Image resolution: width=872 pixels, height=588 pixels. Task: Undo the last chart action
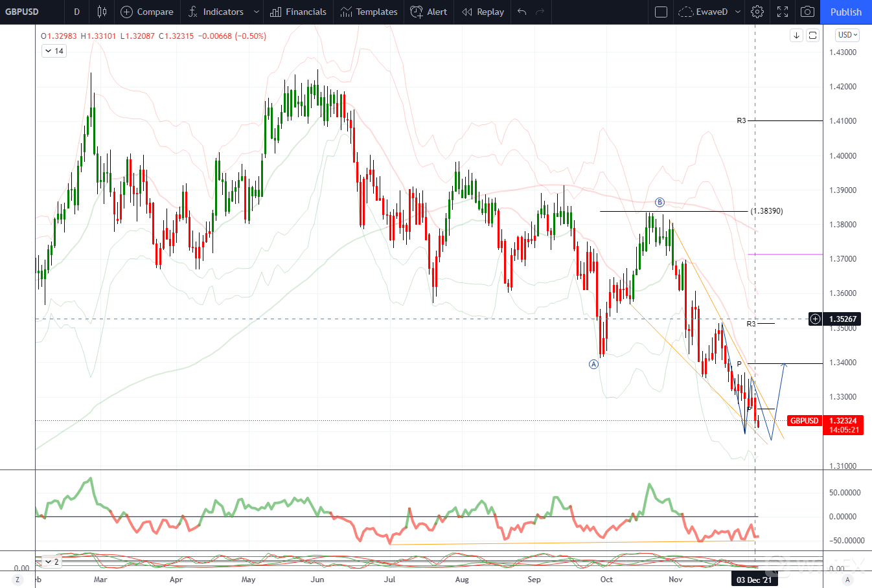522,12
